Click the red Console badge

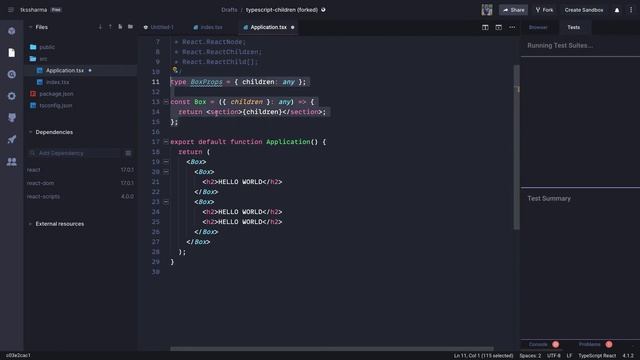pyautogui.click(x=556, y=344)
